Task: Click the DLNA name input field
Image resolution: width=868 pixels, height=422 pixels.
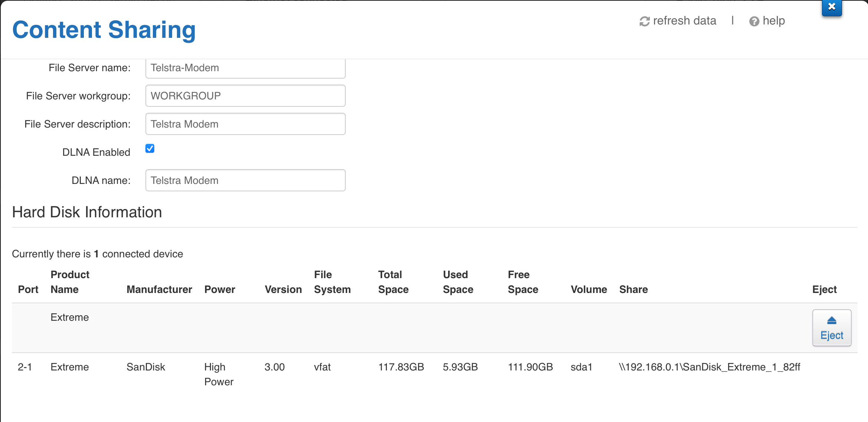Action: click(x=245, y=180)
